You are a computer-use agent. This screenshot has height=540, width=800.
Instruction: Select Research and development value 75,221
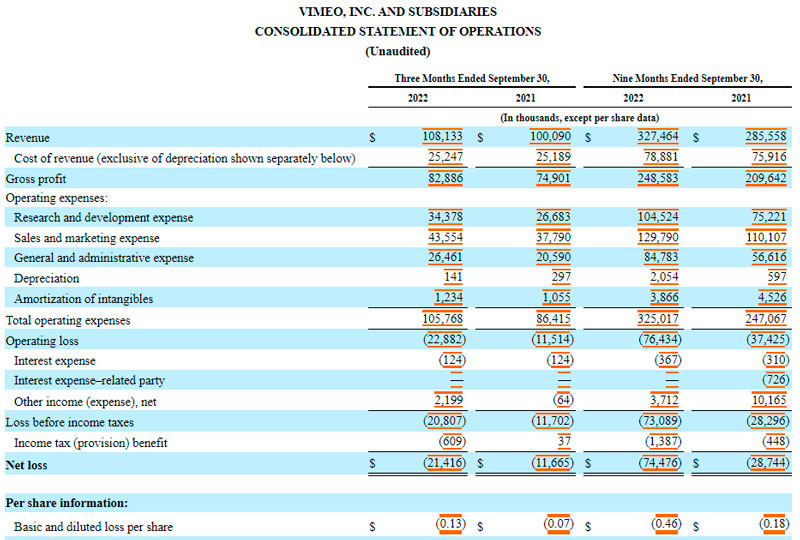769,217
